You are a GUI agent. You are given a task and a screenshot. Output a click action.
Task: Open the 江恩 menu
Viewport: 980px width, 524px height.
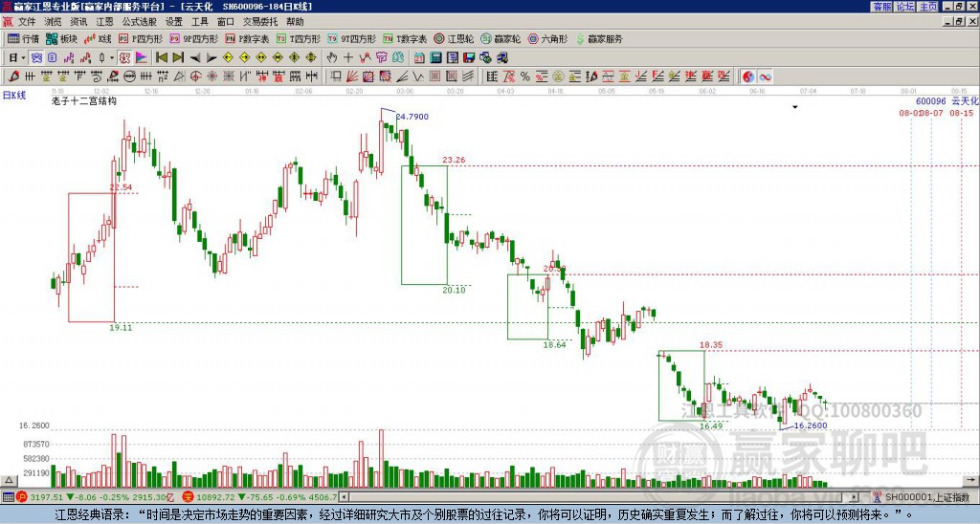coord(105,22)
